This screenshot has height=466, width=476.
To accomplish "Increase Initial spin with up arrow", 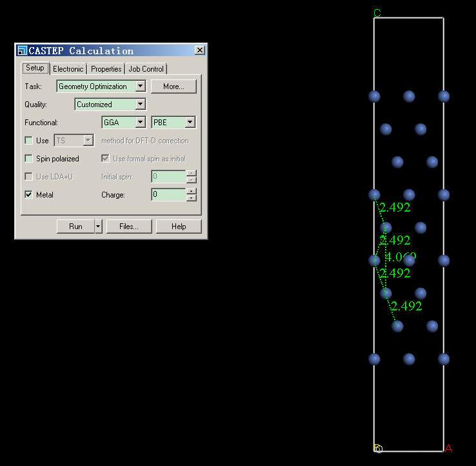I will [192, 173].
